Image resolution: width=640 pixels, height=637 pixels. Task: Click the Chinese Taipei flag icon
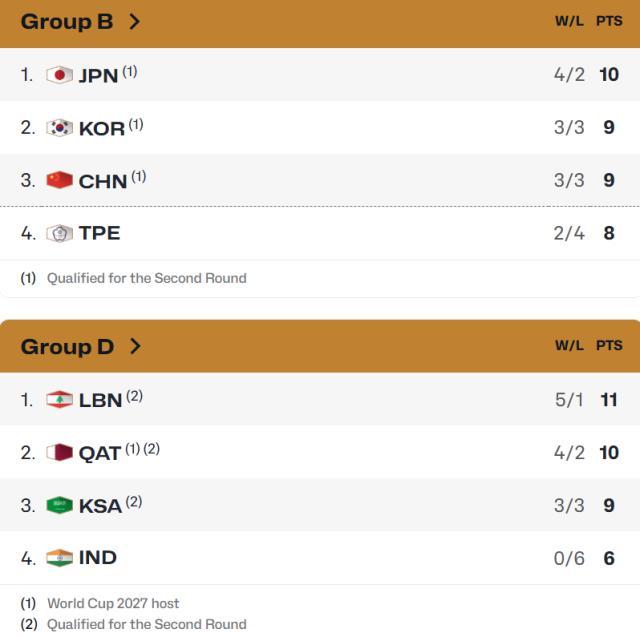click(60, 233)
